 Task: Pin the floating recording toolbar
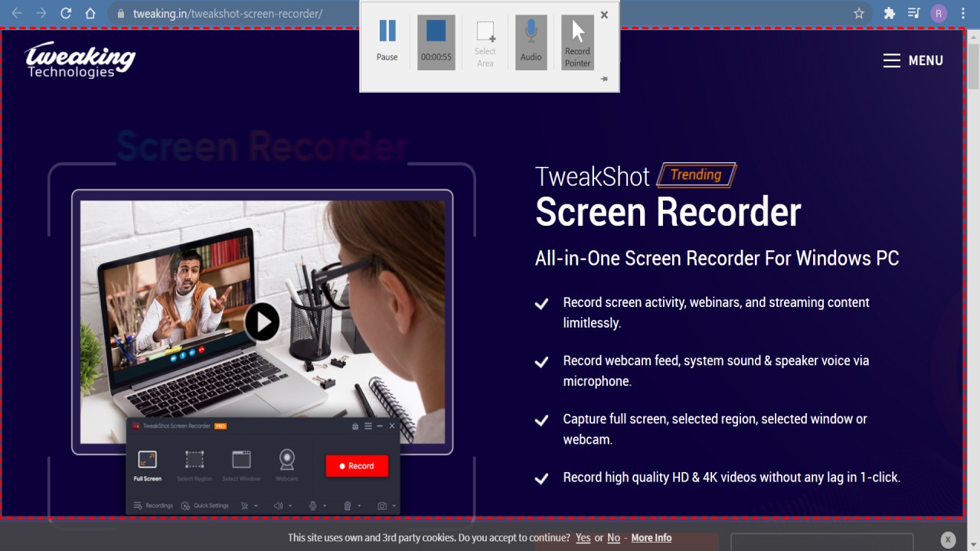[604, 79]
